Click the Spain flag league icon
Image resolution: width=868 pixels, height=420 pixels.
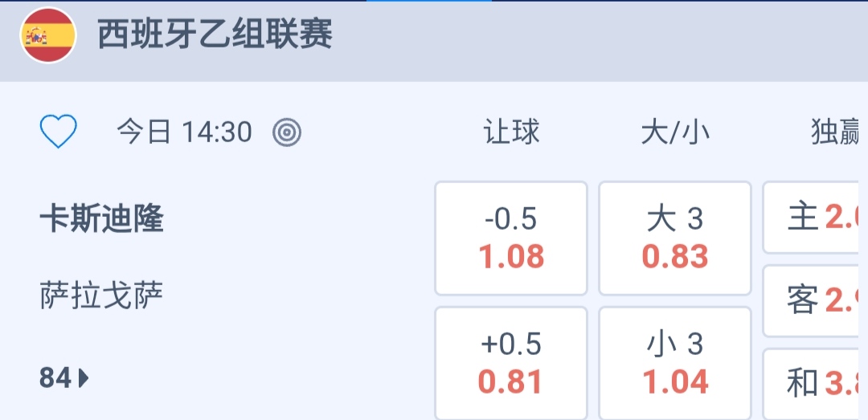48,35
